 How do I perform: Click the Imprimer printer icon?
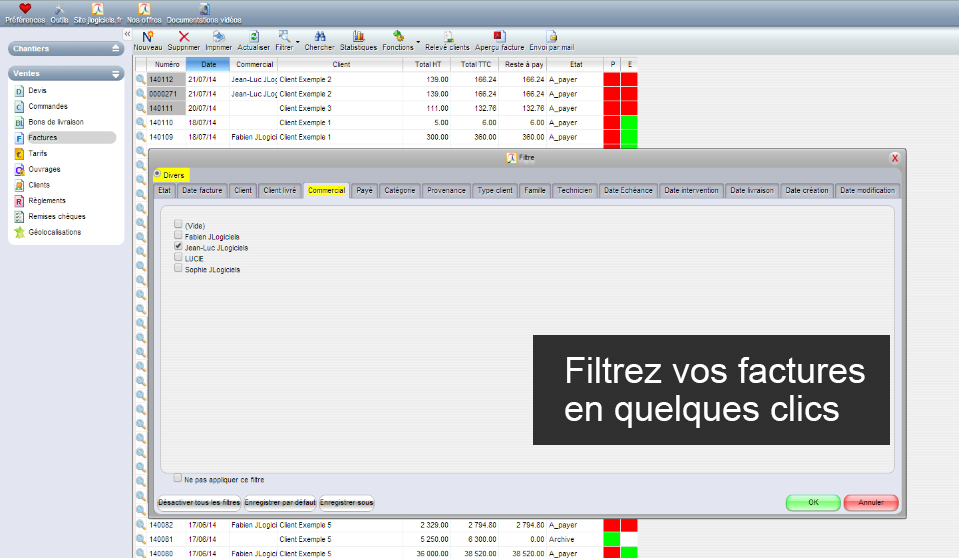[218, 37]
